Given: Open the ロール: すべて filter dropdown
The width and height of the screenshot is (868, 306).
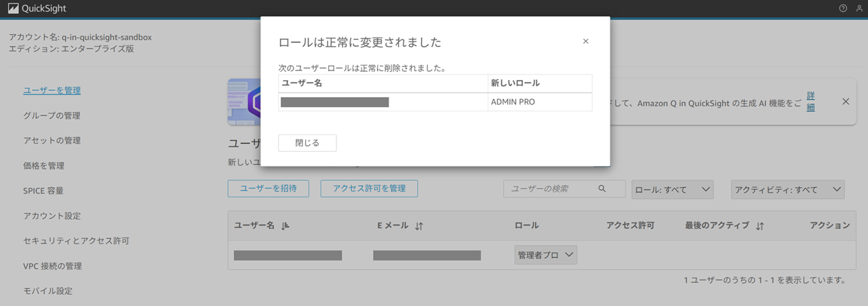Looking at the screenshot, I should [x=672, y=189].
